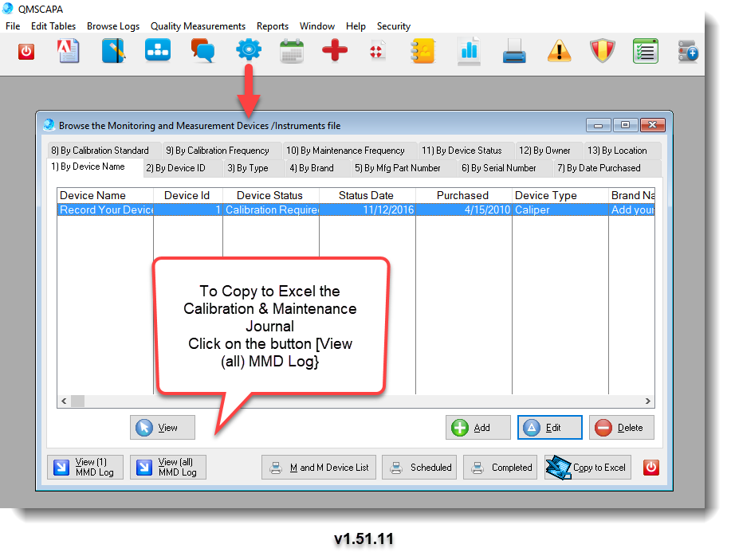This screenshot has height=560, width=731.
Task: Click the red medical cross toolbar icon
Action: tap(334, 49)
